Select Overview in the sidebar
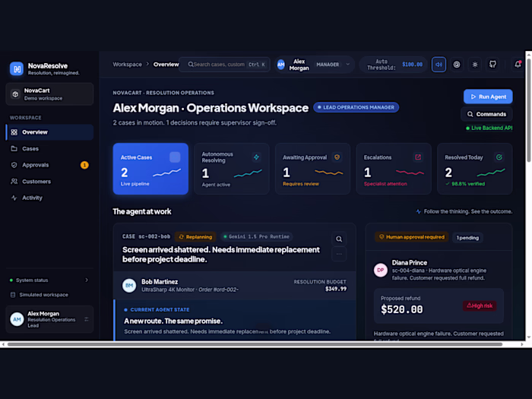532x399 pixels. click(x=49, y=132)
